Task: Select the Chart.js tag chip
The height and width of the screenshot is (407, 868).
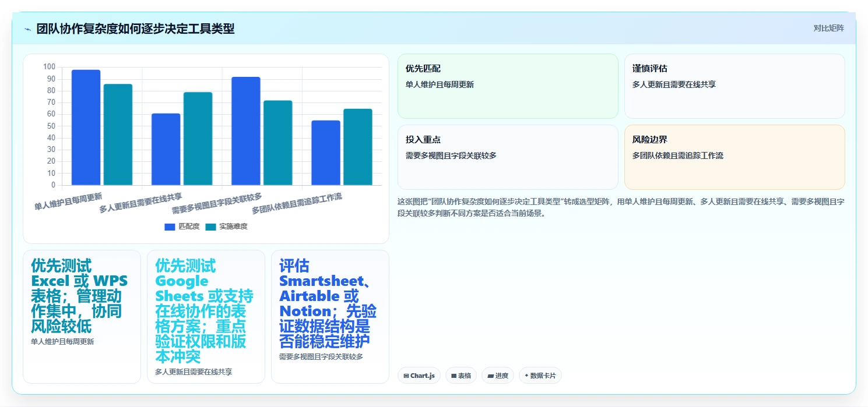Action: [419, 376]
